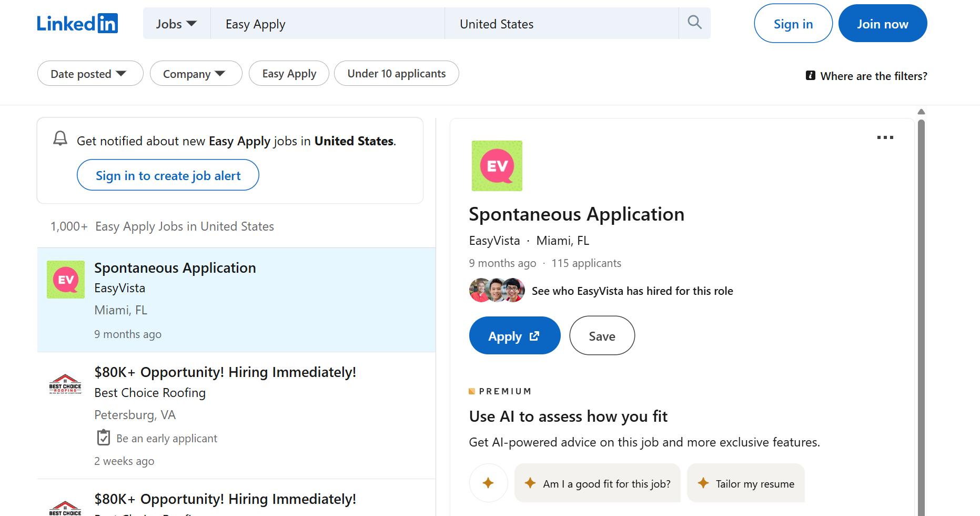
Task: Toggle the Under 10 applicants filter
Action: point(396,74)
